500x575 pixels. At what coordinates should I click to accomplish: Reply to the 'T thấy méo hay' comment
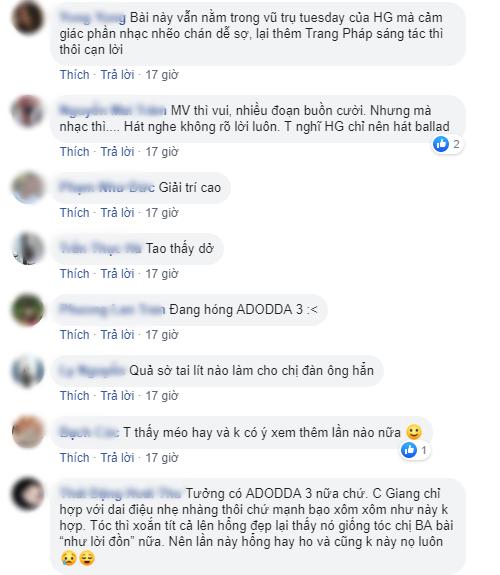coord(117,458)
